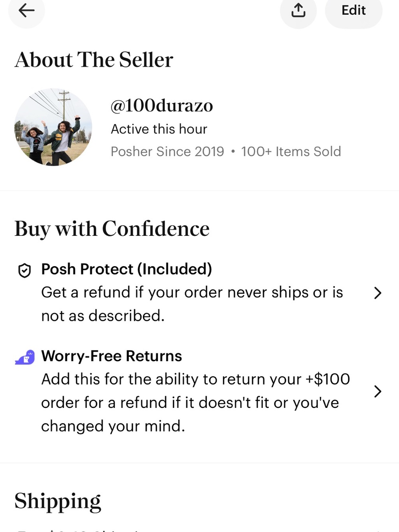Viewport: 399px width, 532px height.
Task: Tap the Worry-Free Returns description text
Action: (x=196, y=402)
